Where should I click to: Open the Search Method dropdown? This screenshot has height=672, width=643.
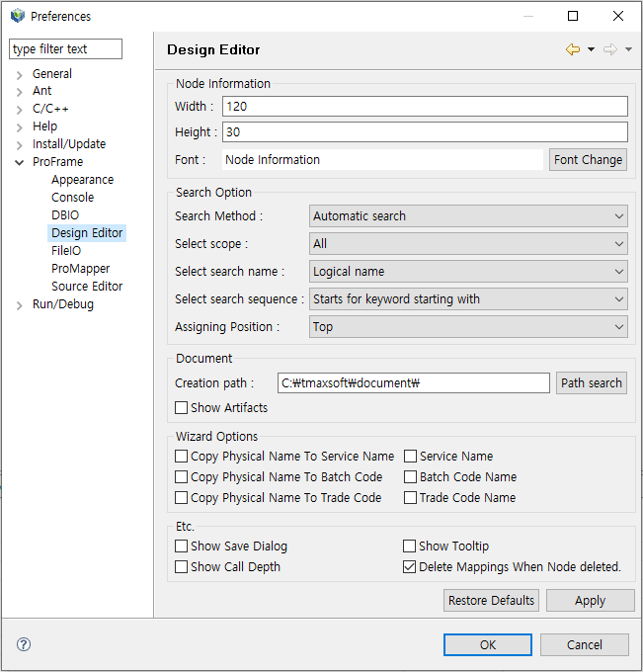click(468, 216)
